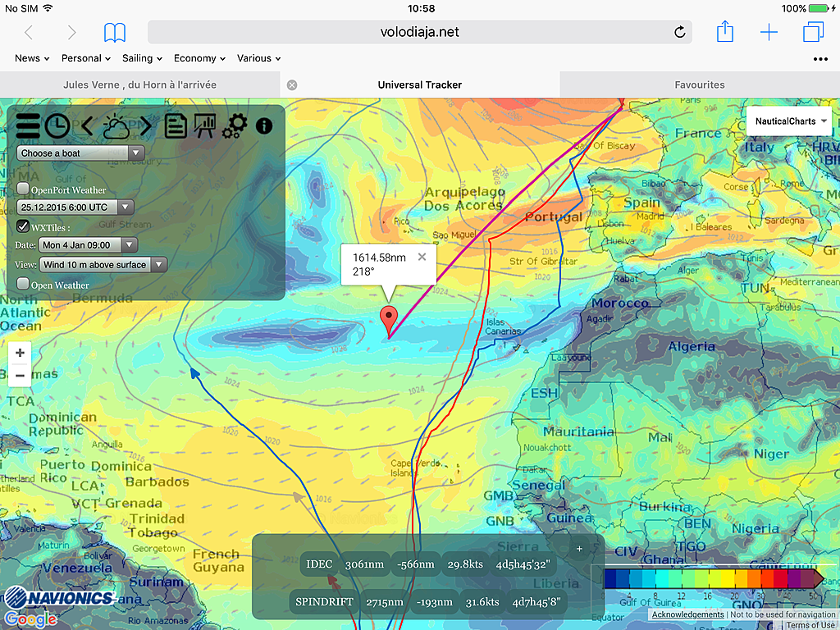Click the info icon in panel
Viewport: 840px width, 630px height.
[x=264, y=126]
